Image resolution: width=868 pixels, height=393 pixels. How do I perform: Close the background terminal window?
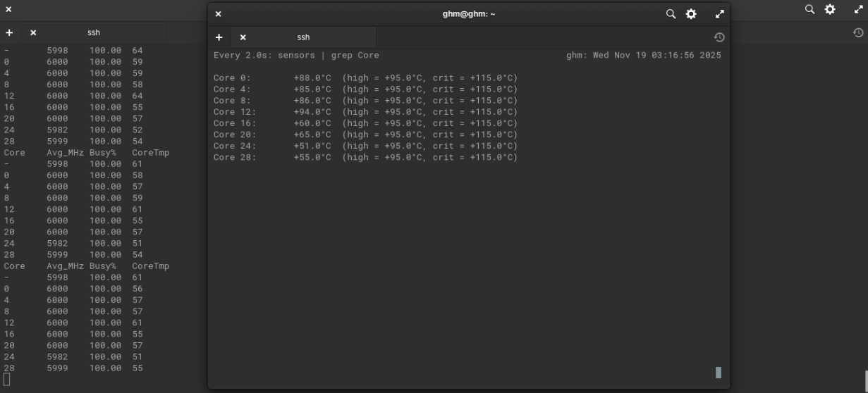(8, 9)
